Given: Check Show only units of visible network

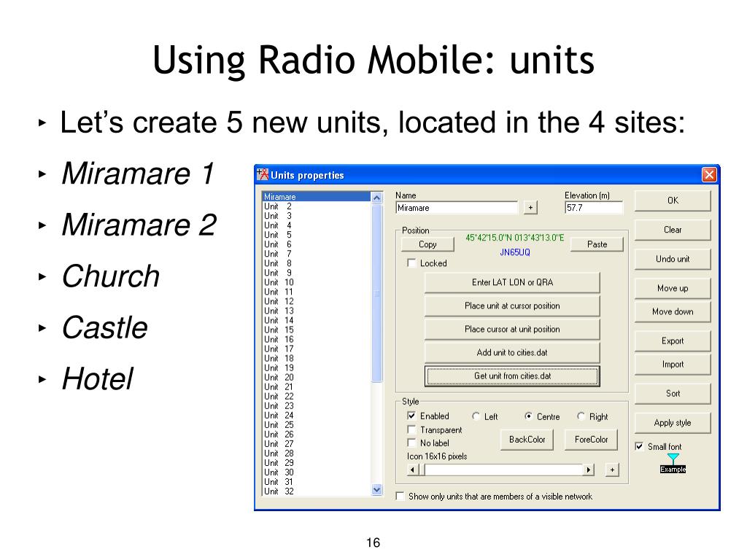Looking at the screenshot, I should (x=400, y=496).
